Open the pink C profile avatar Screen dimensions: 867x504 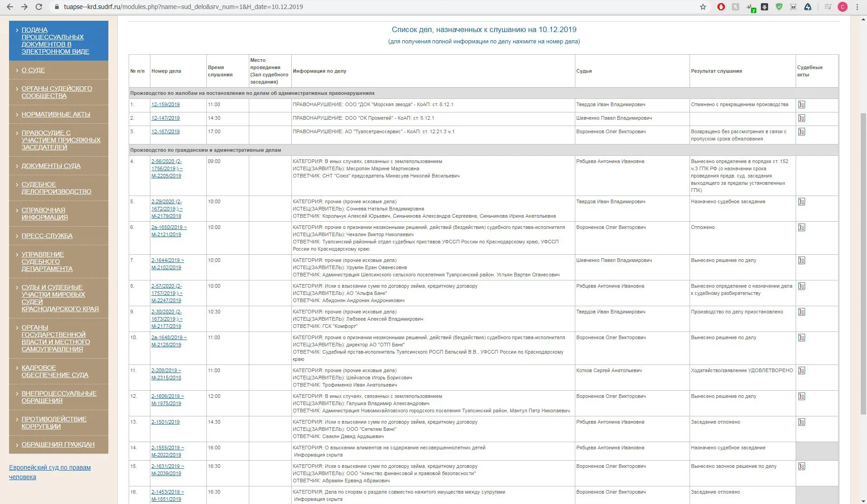tap(842, 7)
